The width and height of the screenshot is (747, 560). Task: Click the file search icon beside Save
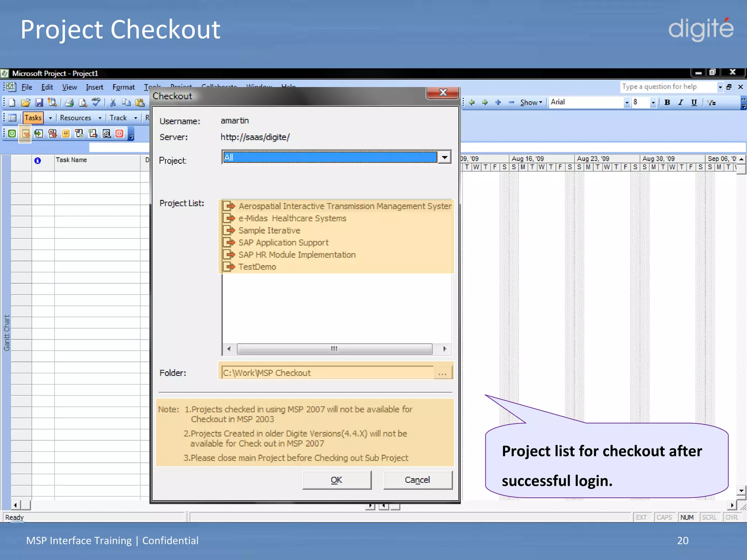(x=53, y=102)
